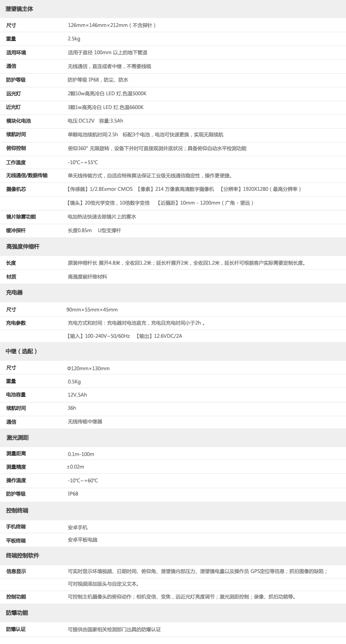Select the text starting 单无线传输方式
The image size is (346, 644).
click(150, 176)
